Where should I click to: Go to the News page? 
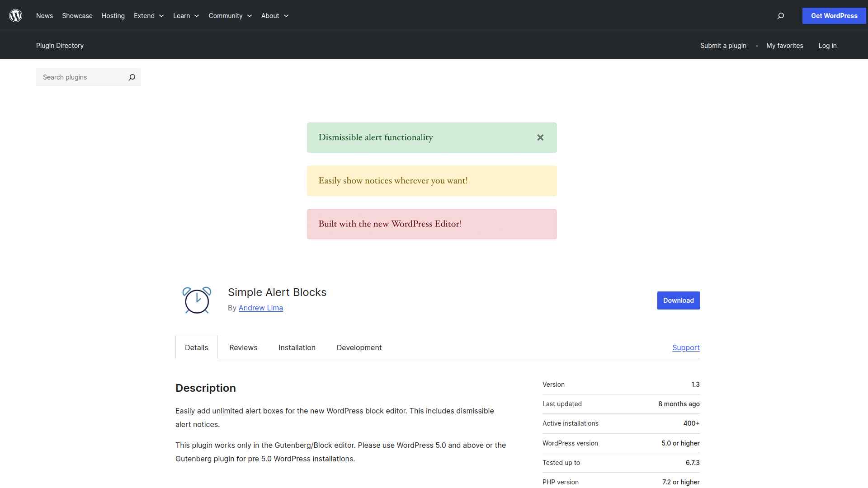44,16
